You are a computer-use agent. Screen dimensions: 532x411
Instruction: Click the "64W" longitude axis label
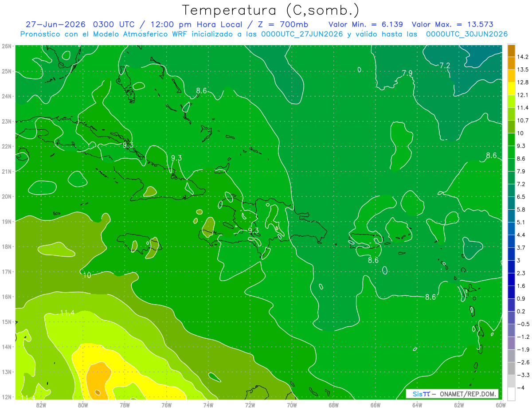pyautogui.click(x=417, y=405)
